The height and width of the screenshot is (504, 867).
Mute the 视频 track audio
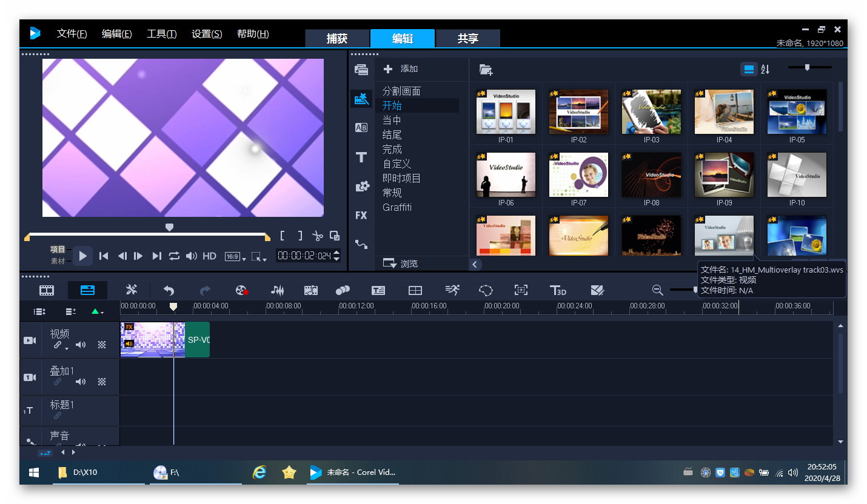pyautogui.click(x=80, y=345)
